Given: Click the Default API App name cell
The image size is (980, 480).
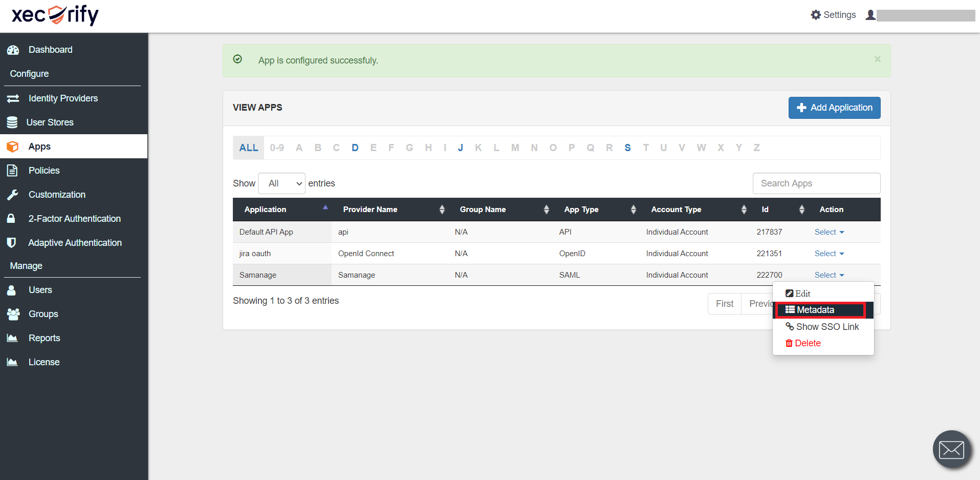Looking at the screenshot, I should coord(282,232).
